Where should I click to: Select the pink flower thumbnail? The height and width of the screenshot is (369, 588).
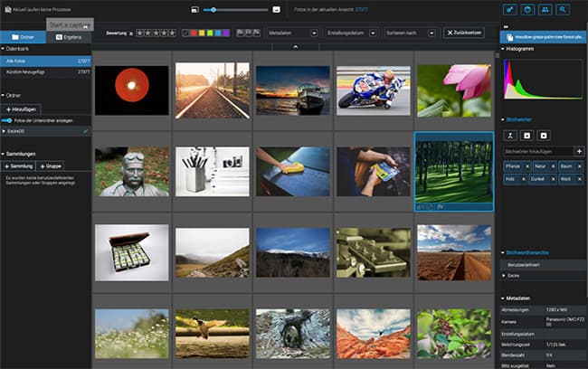[x=454, y=90]
